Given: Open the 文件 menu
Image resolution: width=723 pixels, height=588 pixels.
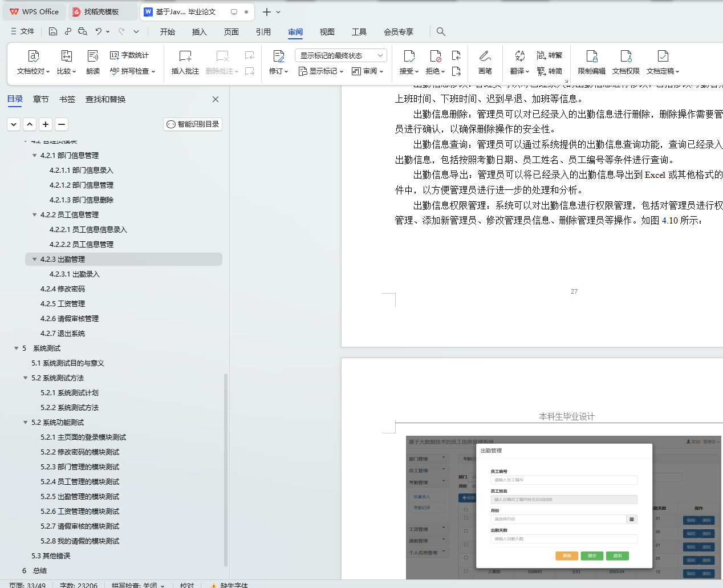Looking at the screenshot, I should click(x=23, y=31).
